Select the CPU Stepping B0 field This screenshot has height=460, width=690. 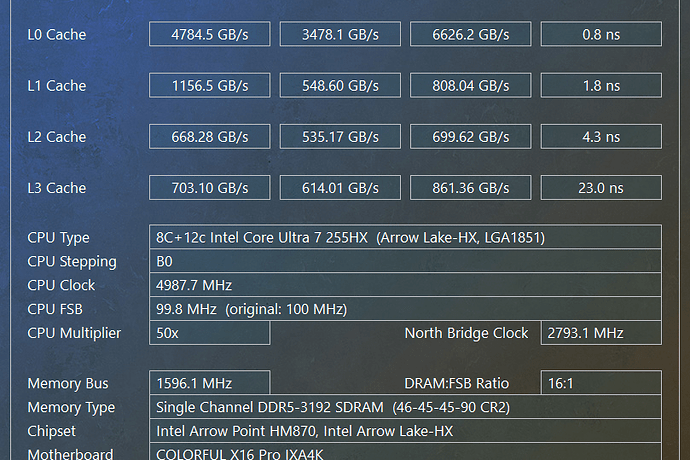click(405, 261)
